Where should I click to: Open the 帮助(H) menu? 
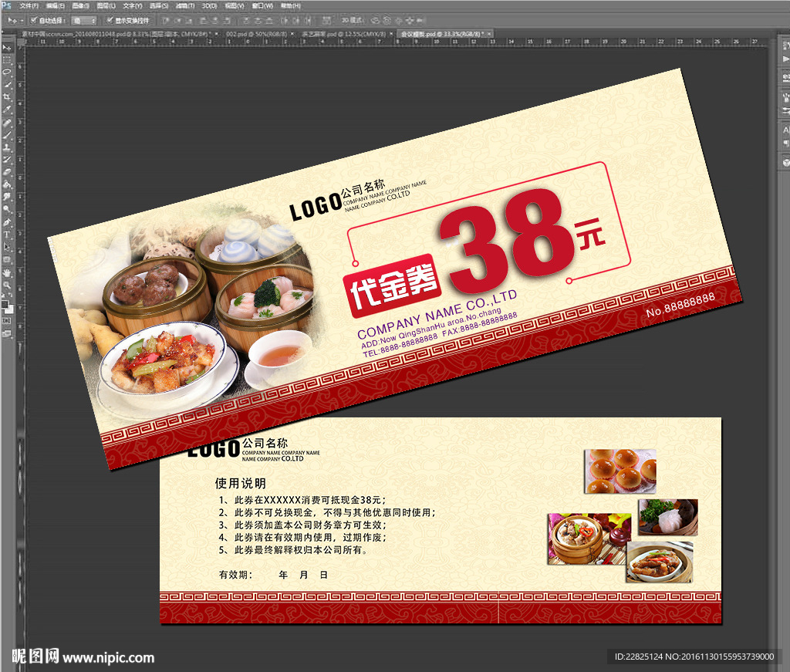pyautogui.click(x=291, y=5)
